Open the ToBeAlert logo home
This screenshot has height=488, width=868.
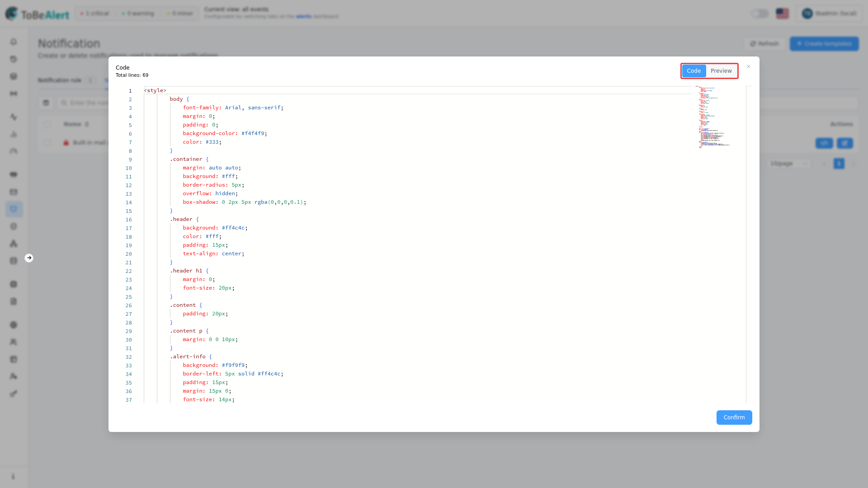[x=37, y=14]
